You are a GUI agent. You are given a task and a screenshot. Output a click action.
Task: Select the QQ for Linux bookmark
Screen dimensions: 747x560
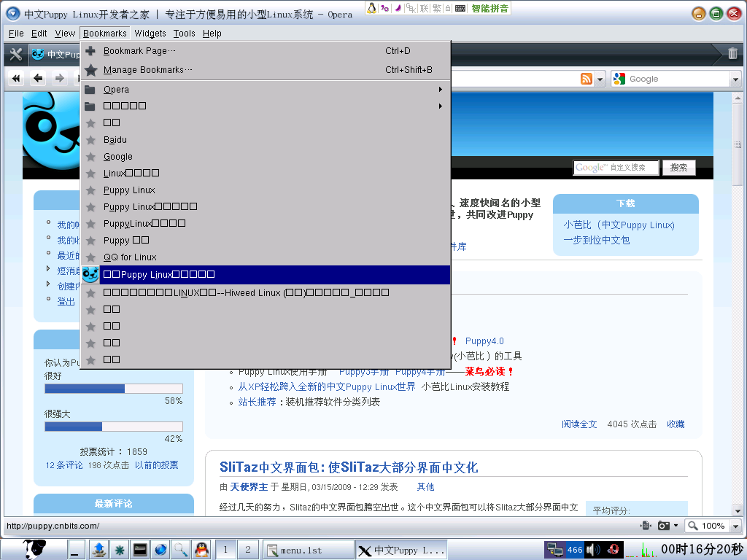pos(266,257)
